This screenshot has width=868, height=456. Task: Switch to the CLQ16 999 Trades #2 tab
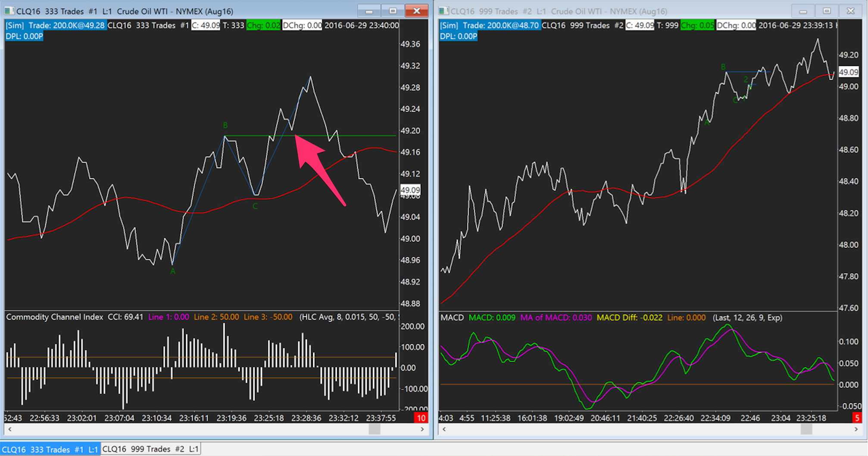click(150, 449)
